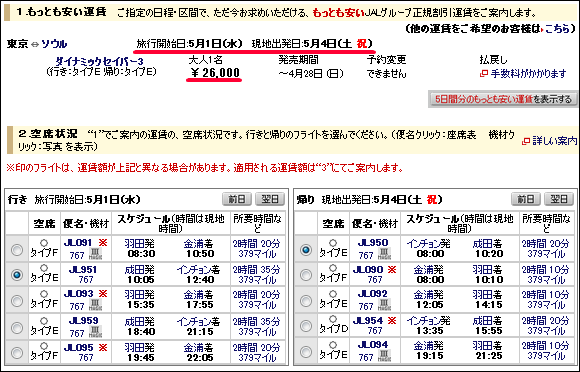Open Magic III seat icon for JL091
580x372 pixels.
tap(95, 254)
